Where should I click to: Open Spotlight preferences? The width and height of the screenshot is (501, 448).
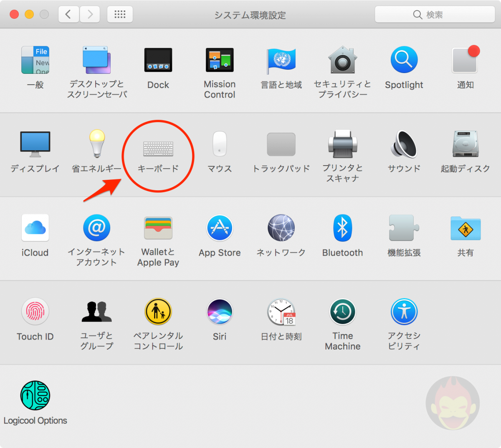coord(404,59)
